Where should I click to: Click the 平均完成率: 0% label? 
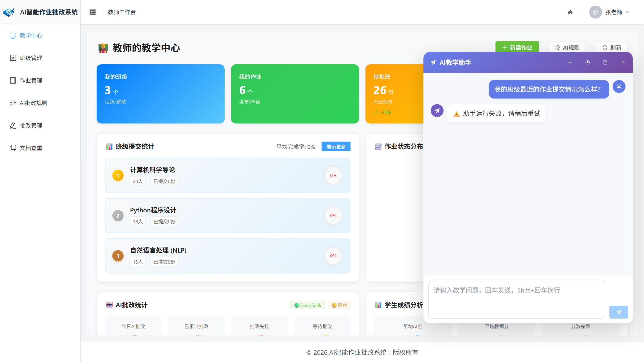296,147
